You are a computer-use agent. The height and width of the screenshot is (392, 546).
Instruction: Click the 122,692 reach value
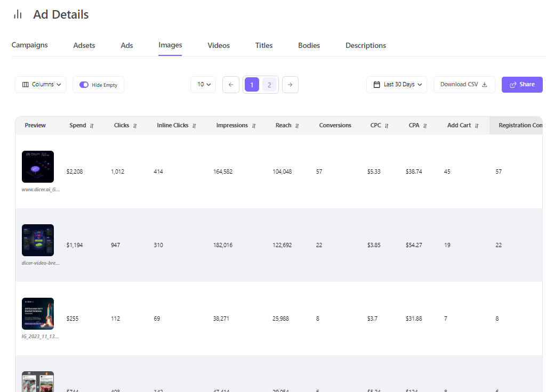pos(282,245)
